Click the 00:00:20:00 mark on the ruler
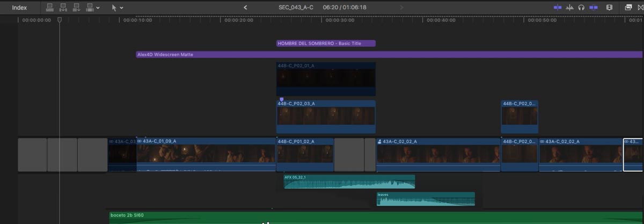 click(x=239, y=20)
